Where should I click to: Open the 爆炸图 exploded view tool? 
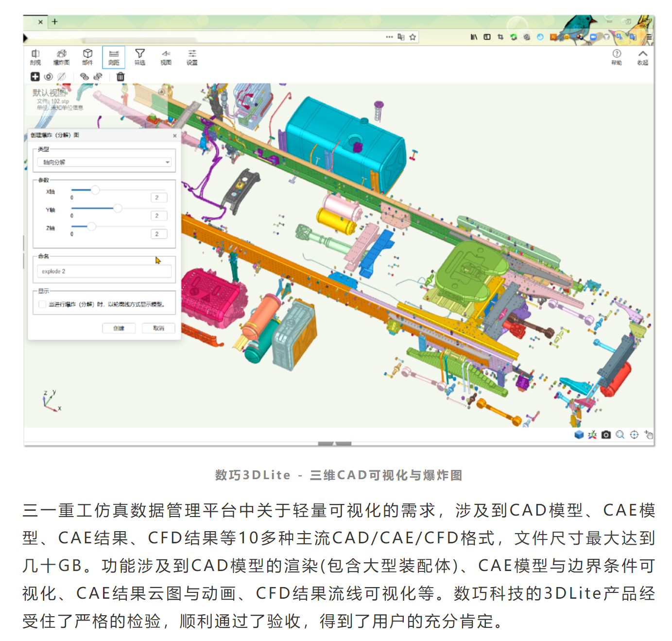point(61,57)
